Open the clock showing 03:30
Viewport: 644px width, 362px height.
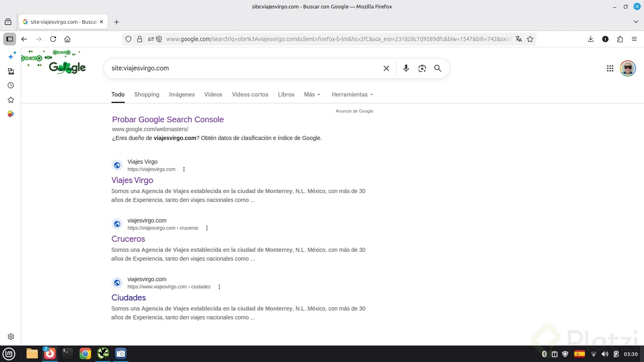pyautogui.click(x=631, y=354)
